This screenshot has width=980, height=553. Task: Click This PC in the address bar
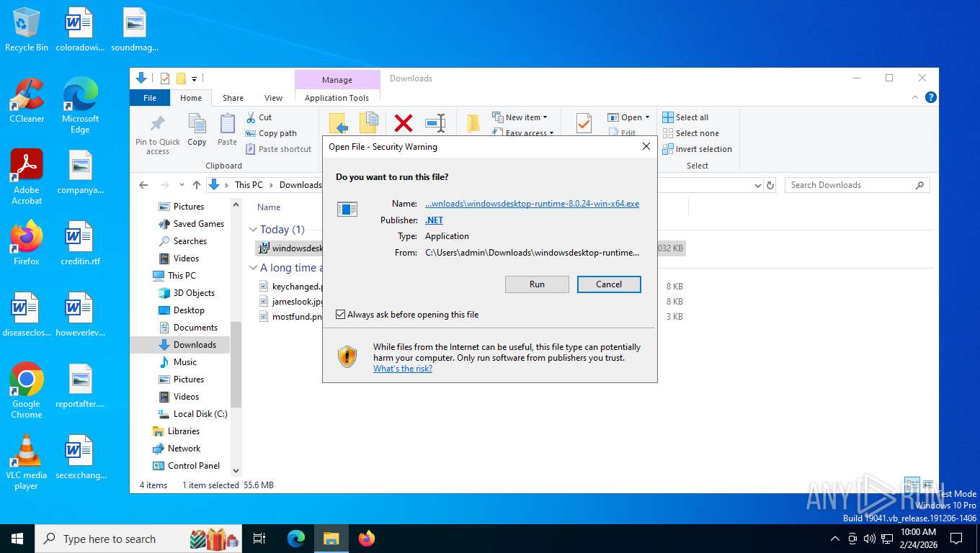click(x=249, y=185)
